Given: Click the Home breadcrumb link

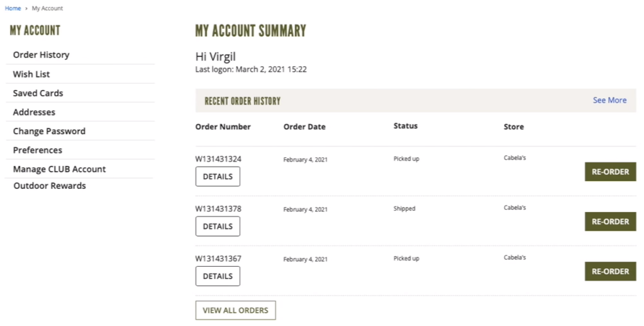Looking at the screenshot, I should coord(13,8).
